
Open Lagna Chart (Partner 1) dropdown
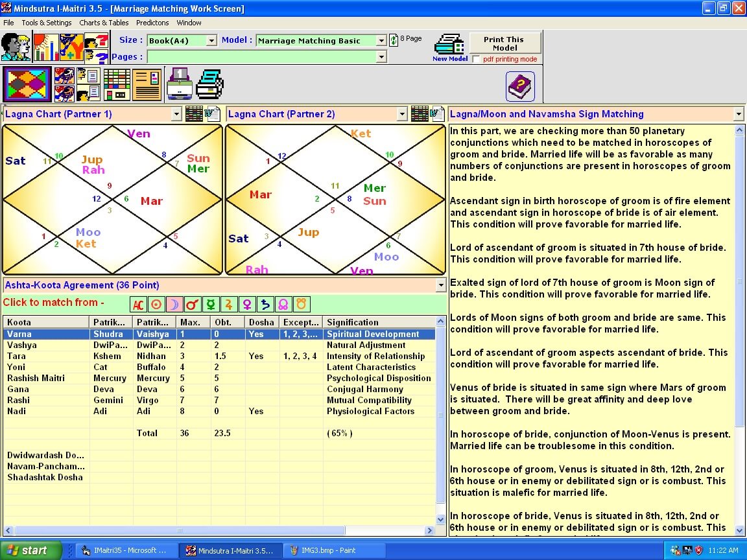(176, 114)
